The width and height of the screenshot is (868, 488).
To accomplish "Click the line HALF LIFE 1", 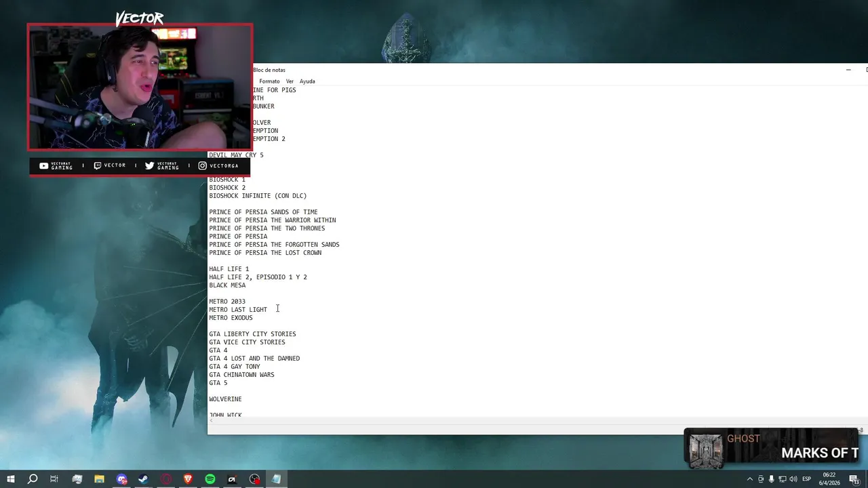I will [x=229, y=269].
